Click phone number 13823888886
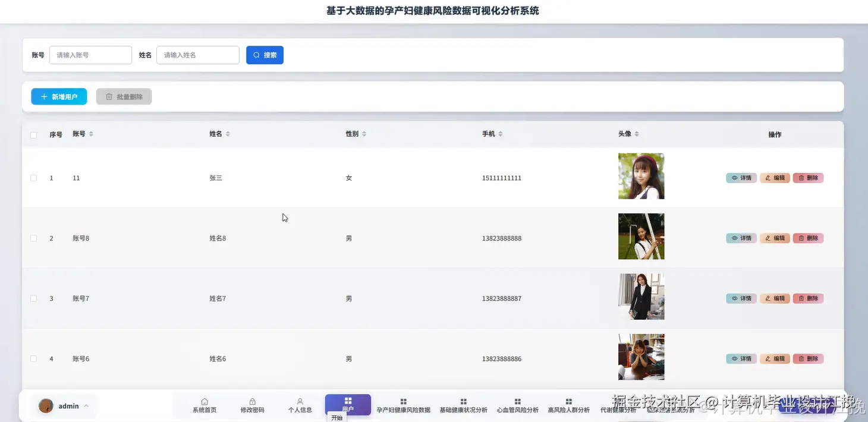The width and height of the screenshot is (868, 422). pyautogui.click(x=502, y=359)
